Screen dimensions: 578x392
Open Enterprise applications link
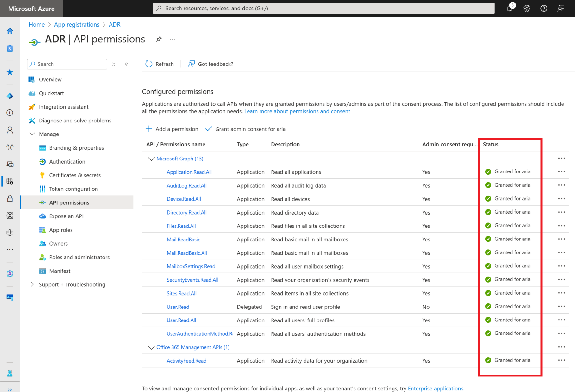(x=436, y=389)
